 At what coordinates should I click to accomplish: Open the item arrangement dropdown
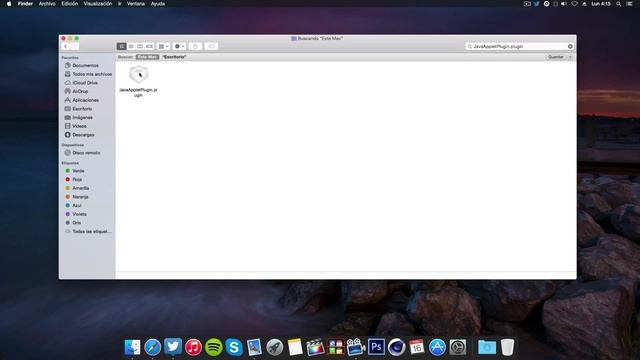163,47
